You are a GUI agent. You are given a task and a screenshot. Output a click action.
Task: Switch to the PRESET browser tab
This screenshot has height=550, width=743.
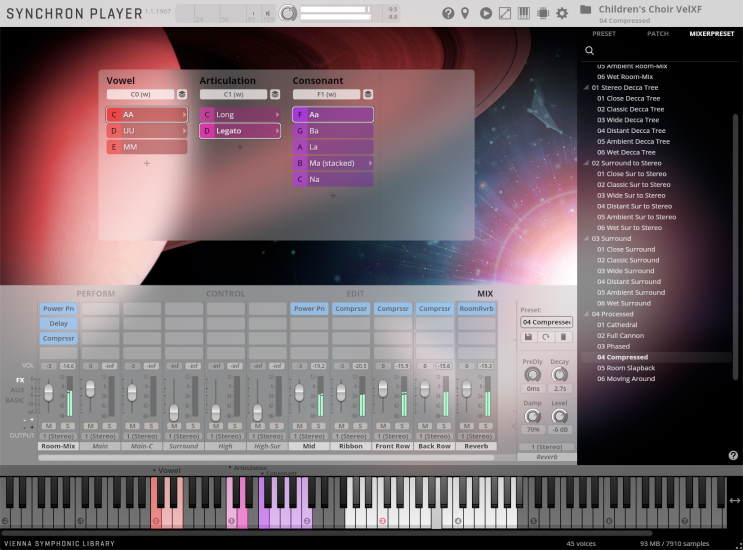click(x=604, y=33)
